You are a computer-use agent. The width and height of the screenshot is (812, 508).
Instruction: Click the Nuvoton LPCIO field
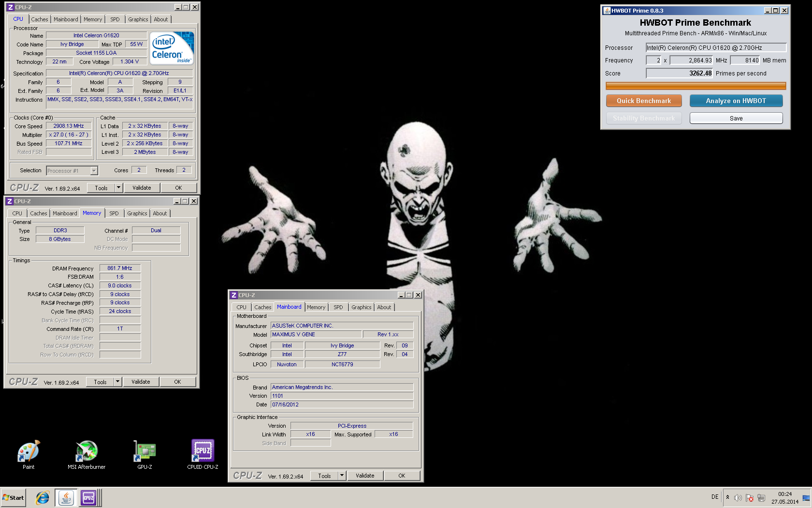coord(287,364)
